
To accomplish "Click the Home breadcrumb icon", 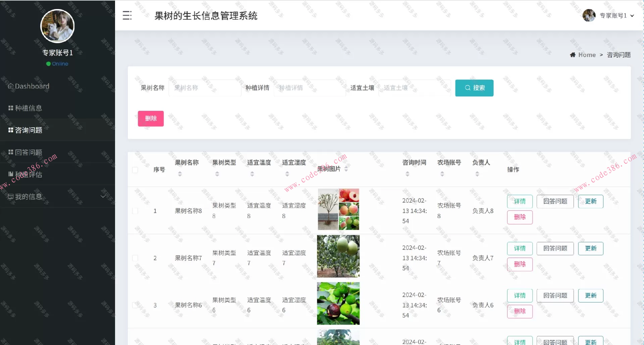I will (573, 55).
